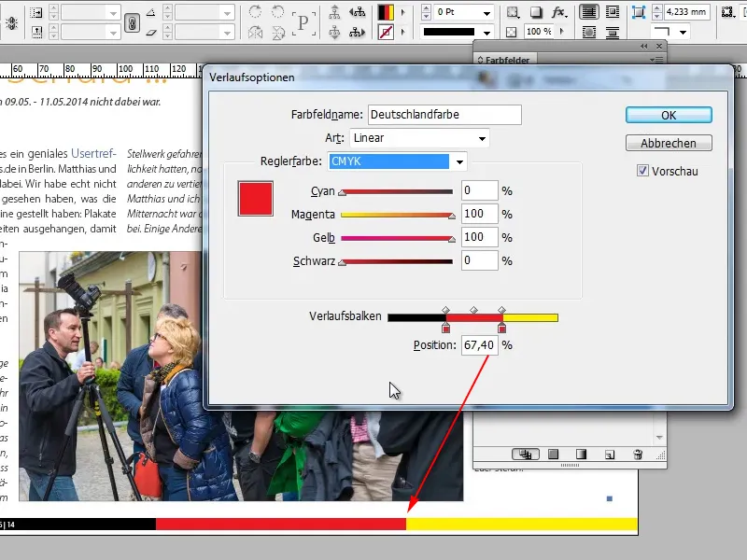Click the no-fill diagonal red line icon
This screenshot has height=560, width=747.
click(x=385, y=32)
